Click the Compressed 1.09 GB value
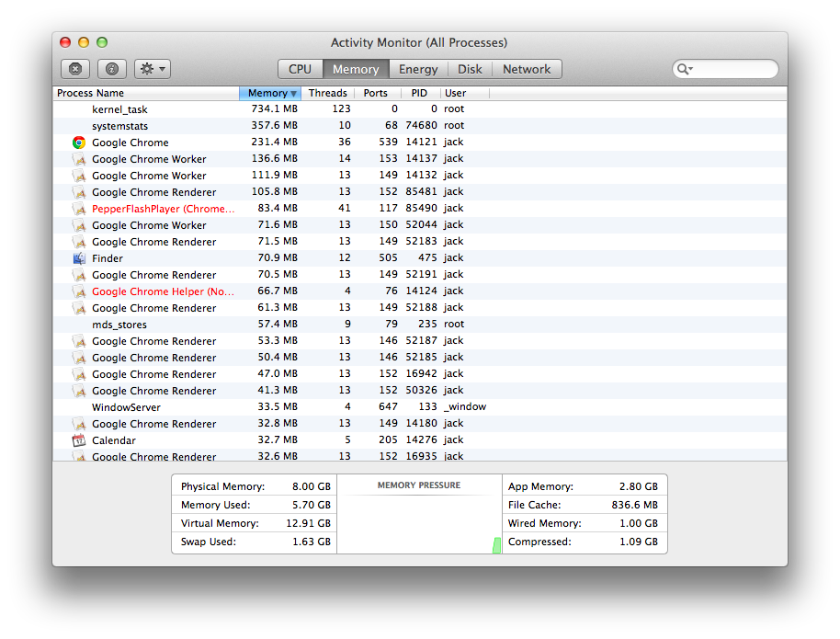This screenshot has height=639, width=840. pos(639,542)
